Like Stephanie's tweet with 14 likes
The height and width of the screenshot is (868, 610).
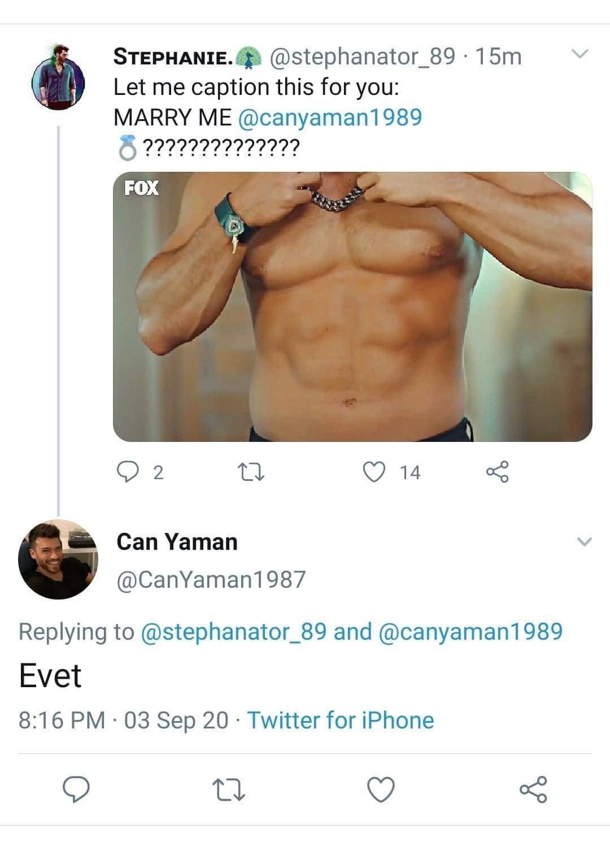tap(373, 471)
